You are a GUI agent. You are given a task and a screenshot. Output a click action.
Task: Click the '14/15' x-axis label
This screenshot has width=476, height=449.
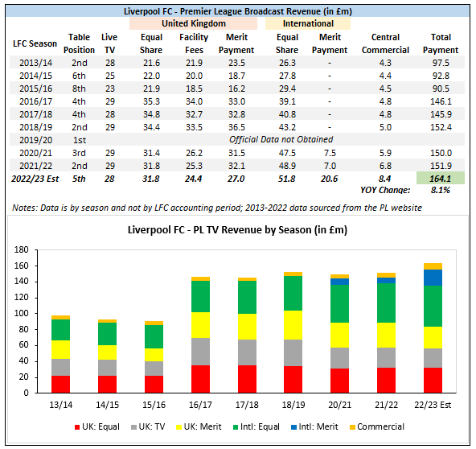pos(108,405)
